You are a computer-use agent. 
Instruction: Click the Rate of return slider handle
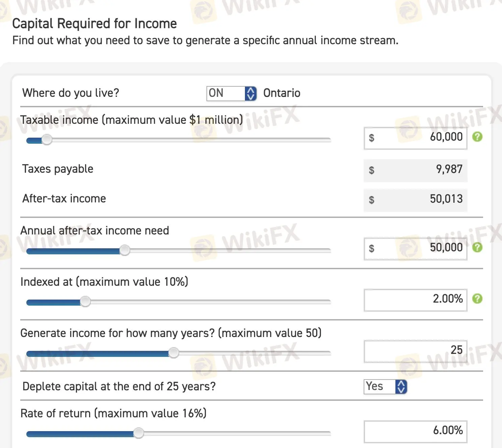[x=139, y=433]
